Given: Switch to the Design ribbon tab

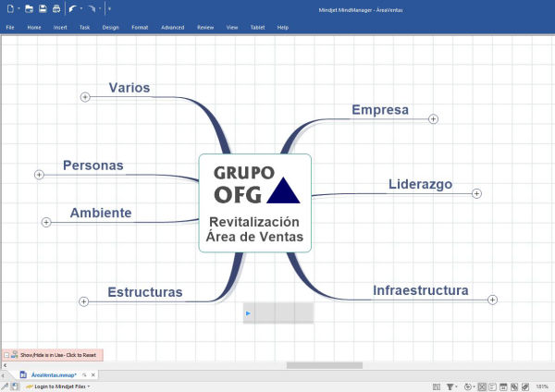Looking at the screenshot, I should coord(110,27).
